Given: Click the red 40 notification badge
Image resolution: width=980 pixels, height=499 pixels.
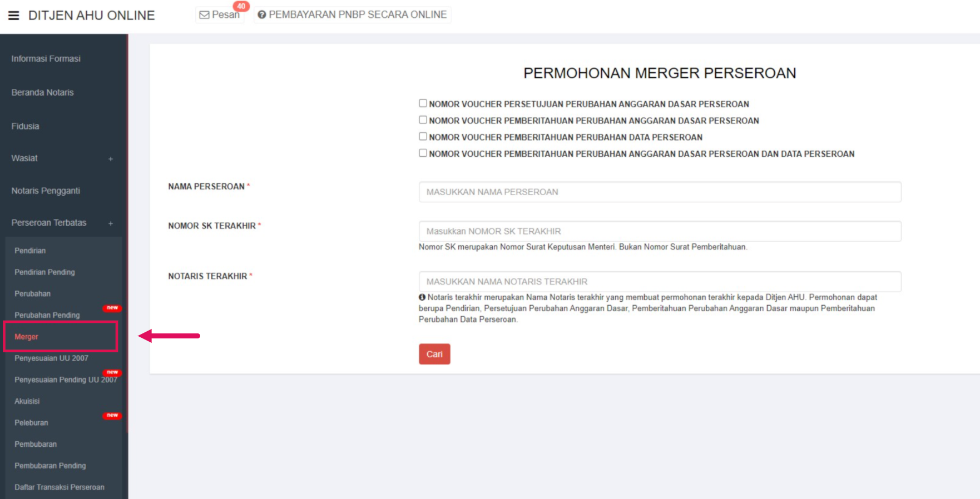Looking at the screenshot, I should coord(241,6).
